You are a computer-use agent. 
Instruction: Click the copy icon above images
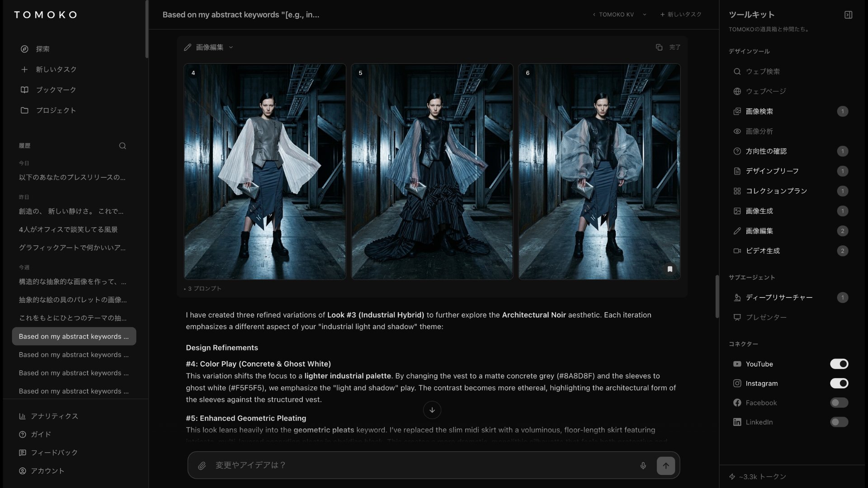(659, 47)
